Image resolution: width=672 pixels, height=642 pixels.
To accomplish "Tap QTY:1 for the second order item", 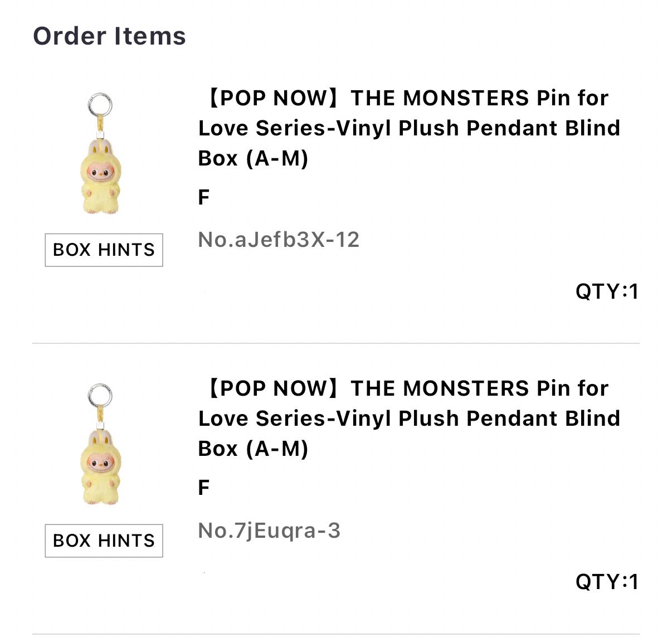I will pos(607,582).
